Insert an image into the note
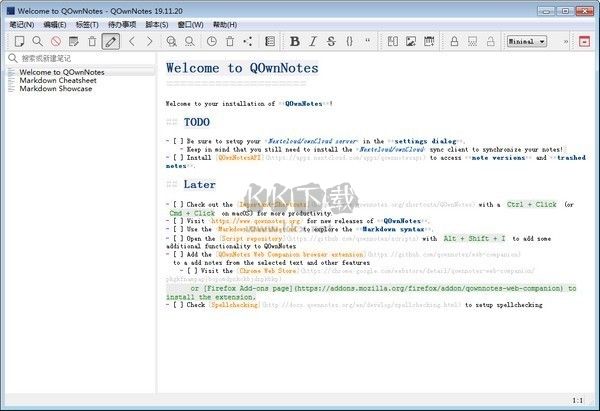Image resolution: width=600 pixels, height=411 pixels. [411, 41]
